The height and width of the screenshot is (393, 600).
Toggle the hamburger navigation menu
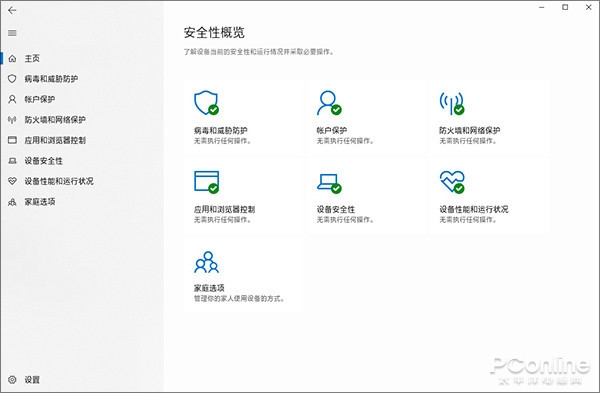point(12,33)
